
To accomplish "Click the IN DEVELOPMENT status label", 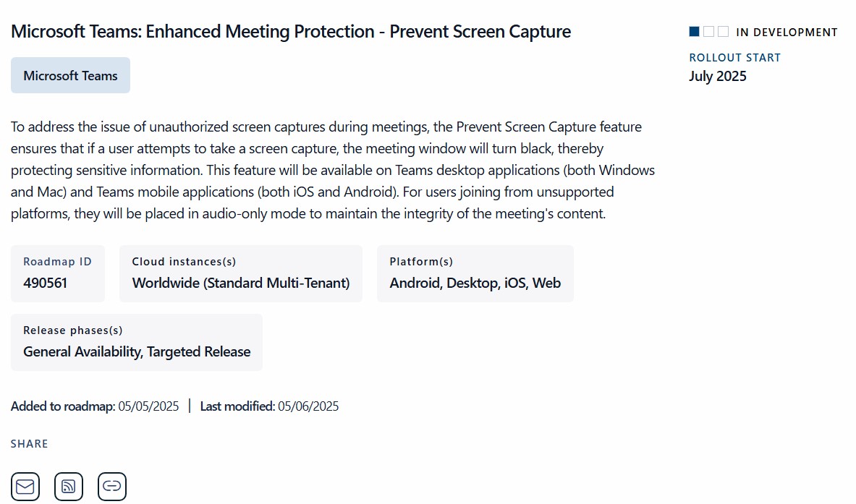I will (x=787, y=33).
